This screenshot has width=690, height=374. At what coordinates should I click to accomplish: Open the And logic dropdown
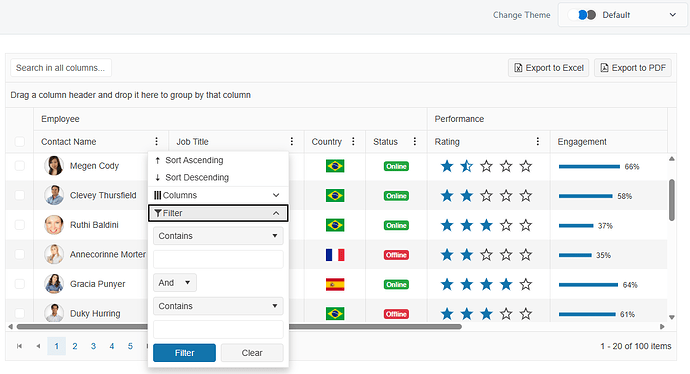175,282
